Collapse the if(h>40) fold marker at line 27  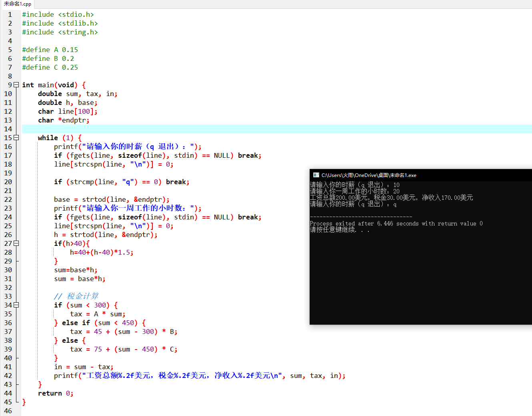(x=16, y=243)
